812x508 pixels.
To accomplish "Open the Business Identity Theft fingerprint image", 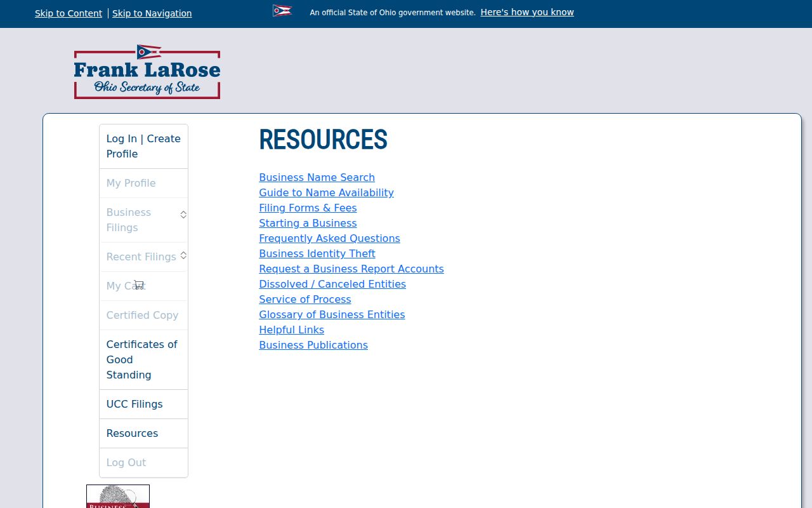I will click(x=118, y=497).
